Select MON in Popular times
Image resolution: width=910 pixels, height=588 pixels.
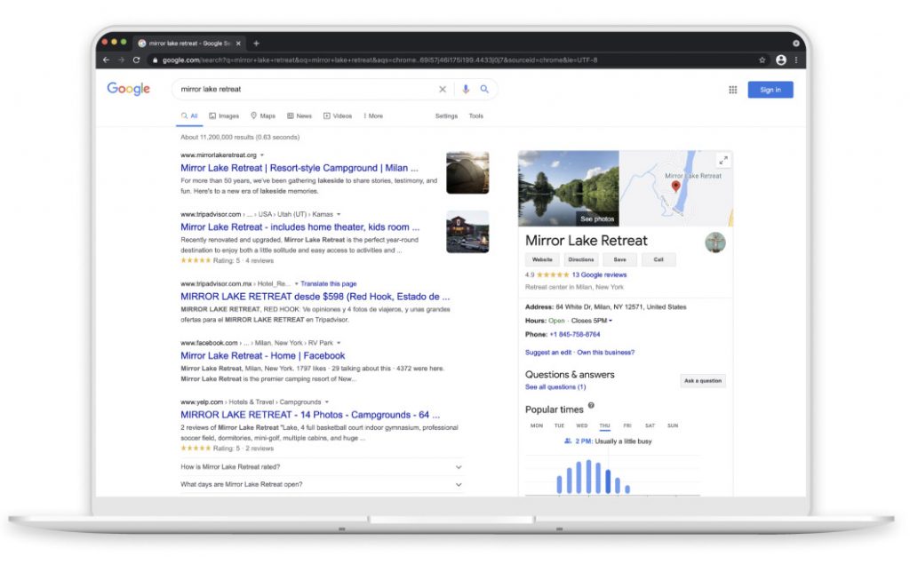click(537, 426)
